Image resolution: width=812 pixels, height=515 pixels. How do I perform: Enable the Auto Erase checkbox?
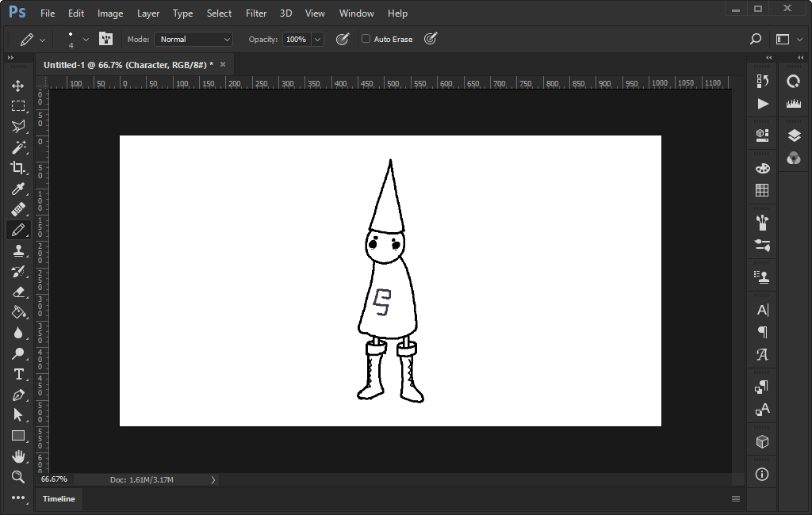pyautogui.click(x=366, y=39)
